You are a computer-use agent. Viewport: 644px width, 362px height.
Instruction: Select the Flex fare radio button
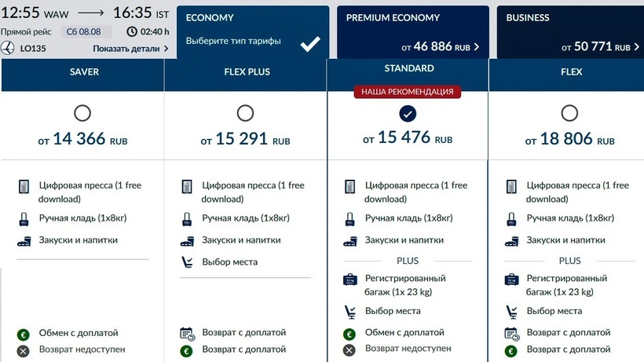pyautogui.click(x=569, y=113)
